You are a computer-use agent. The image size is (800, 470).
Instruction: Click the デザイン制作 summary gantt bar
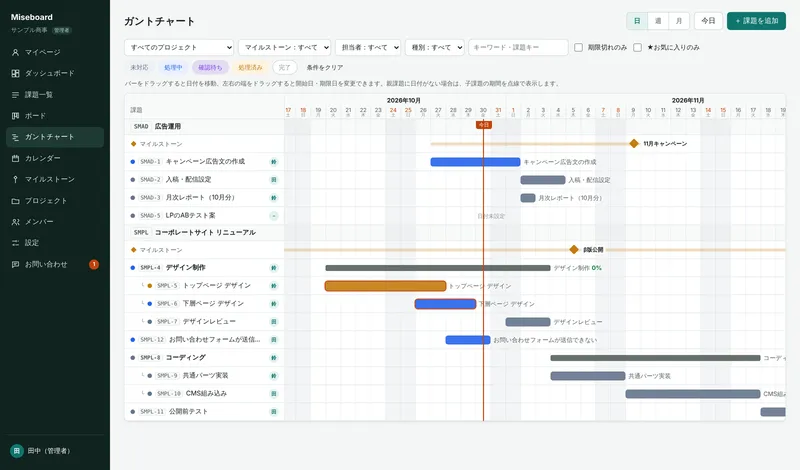tap(438, 268)
